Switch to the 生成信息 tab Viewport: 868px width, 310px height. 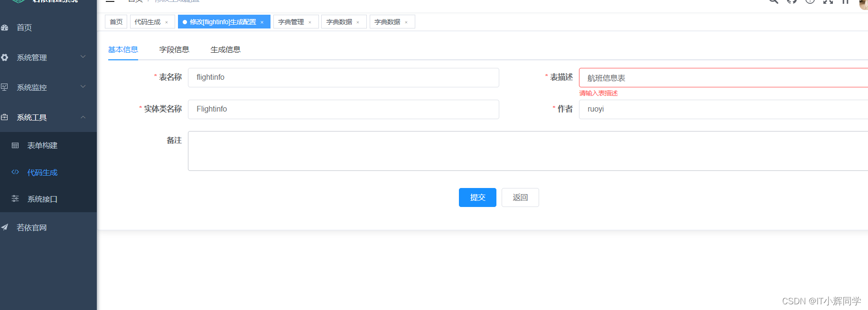(x=225, y=49)
